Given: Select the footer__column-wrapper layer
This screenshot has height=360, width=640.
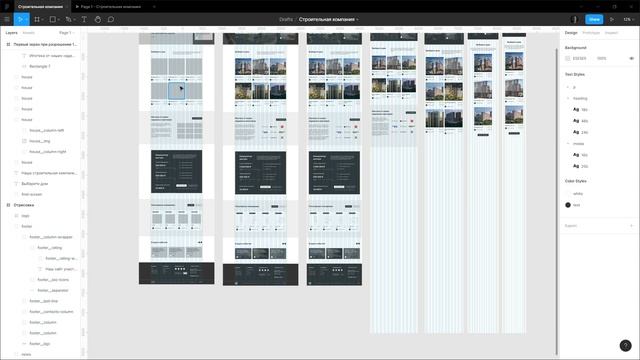Looking at the screenshot, I should point(51,237).
